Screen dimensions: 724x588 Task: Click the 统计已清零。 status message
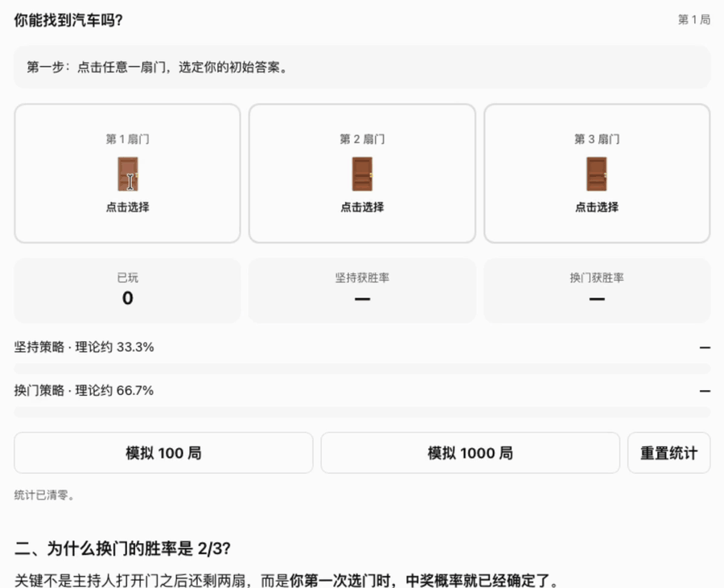44,495
